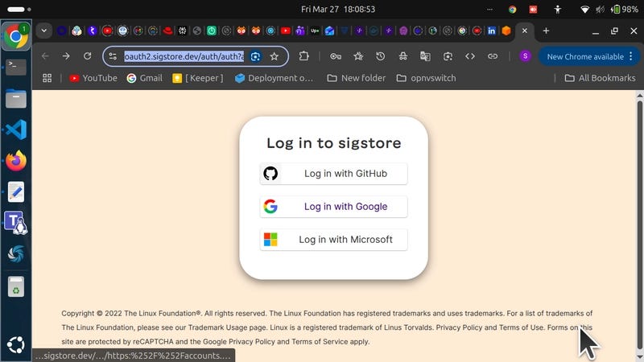The width and height of the screenshot is (644, 362).
Task: Switch to the Microsoft Teams tab
Action: [300, 31]
